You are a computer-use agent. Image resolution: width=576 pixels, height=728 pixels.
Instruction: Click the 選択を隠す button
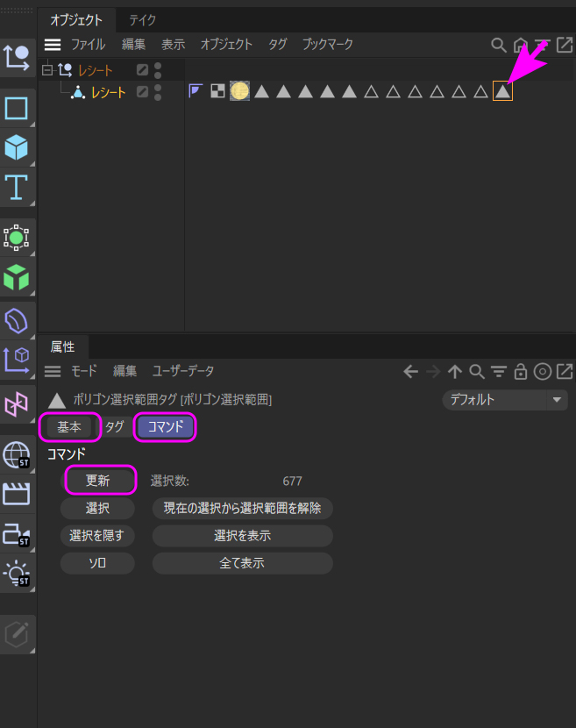point(97,535)
